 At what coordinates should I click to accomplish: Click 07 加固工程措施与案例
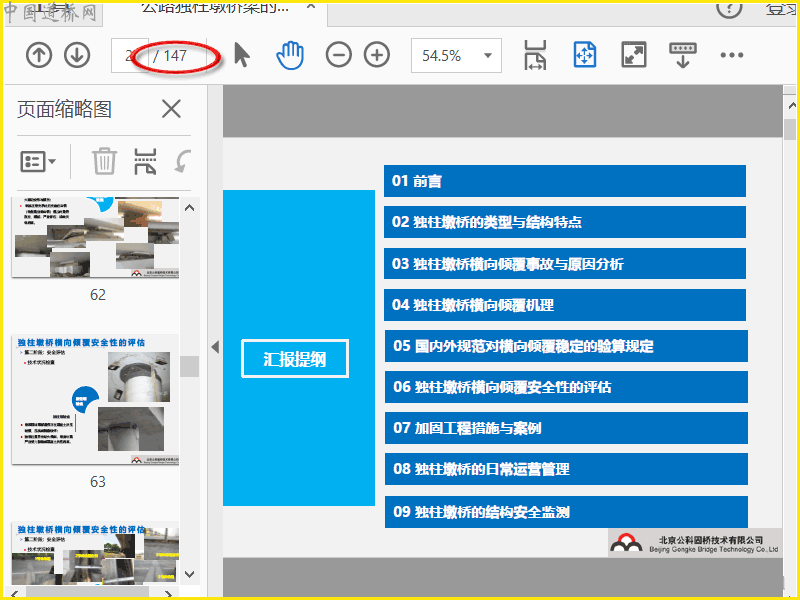[566, 428]
